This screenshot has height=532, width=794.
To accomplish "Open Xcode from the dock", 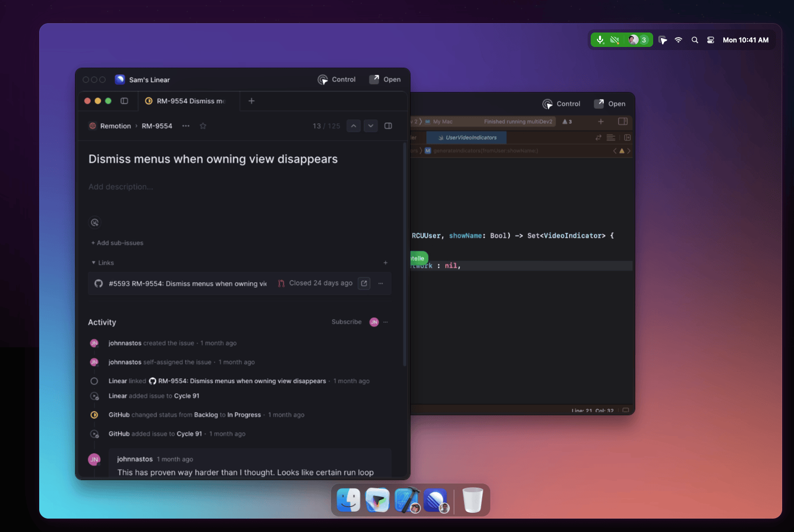I will (407, 500).
